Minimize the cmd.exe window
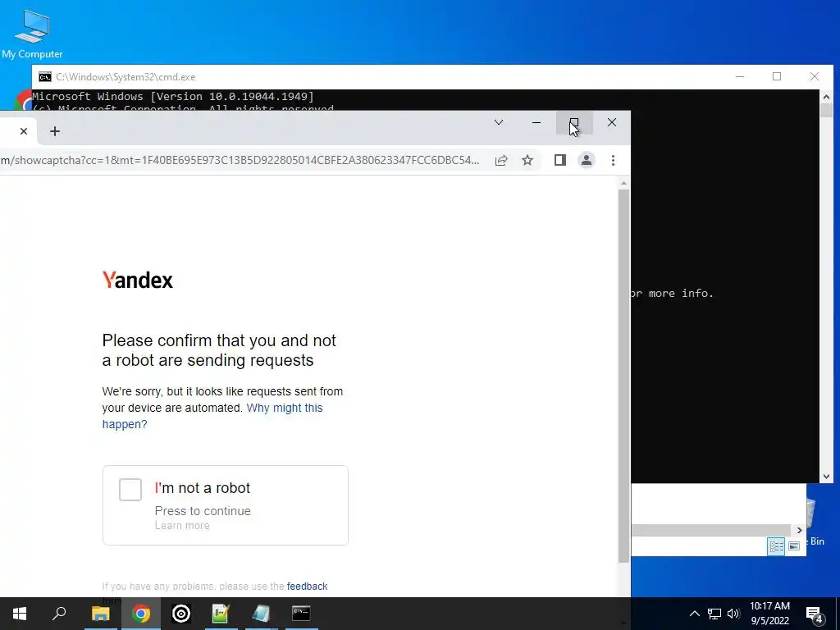The width and height of the screenshot is (840, 630). point(740,76)
